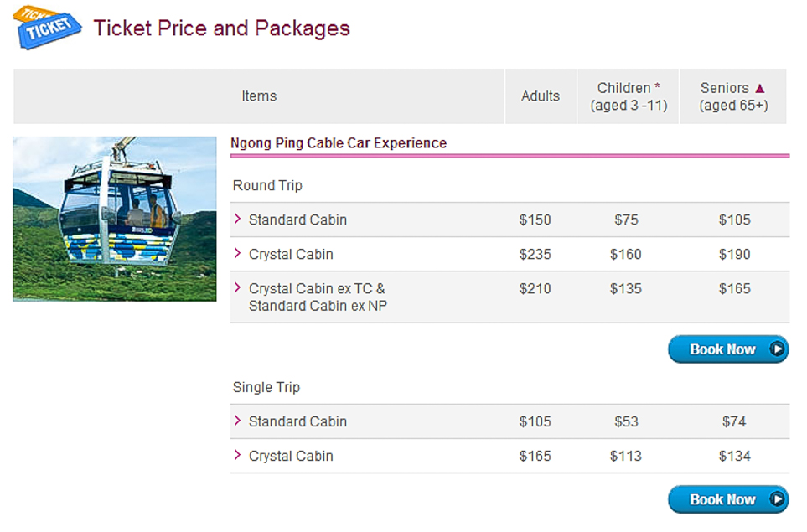Click Book Now under Single Trip

tap(727, 499)
